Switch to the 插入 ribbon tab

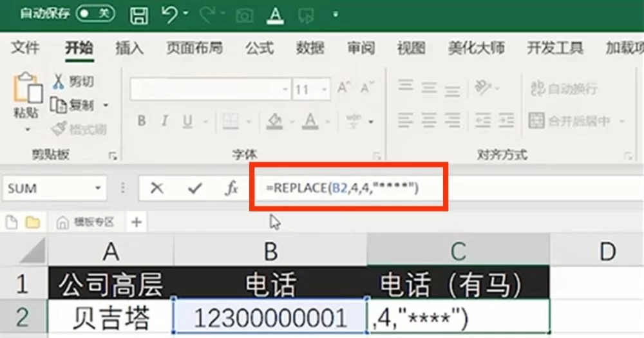[129, 48]
